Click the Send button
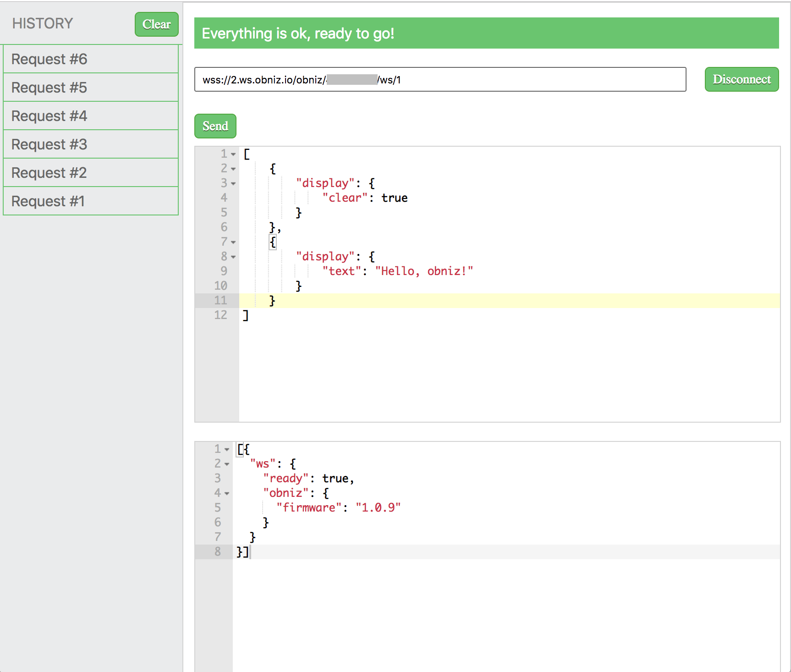The image size is (791, 672). [215, 126]
